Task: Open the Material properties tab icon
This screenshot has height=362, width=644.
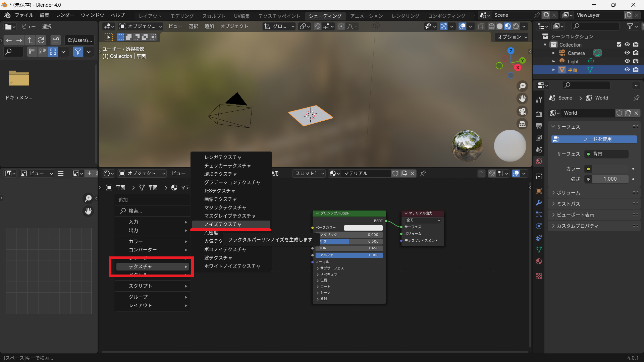Action: click(x=539, y=261)
